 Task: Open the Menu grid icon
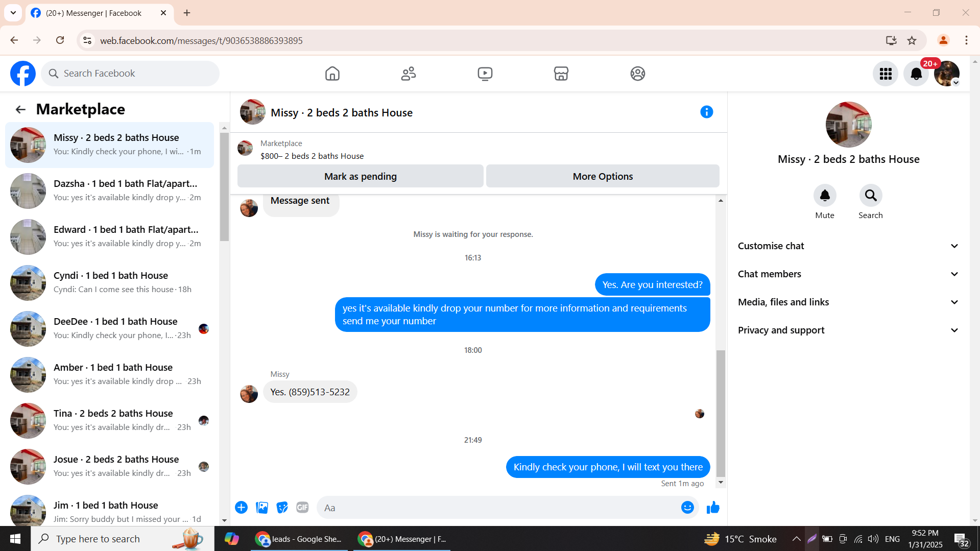coord(885,74)
